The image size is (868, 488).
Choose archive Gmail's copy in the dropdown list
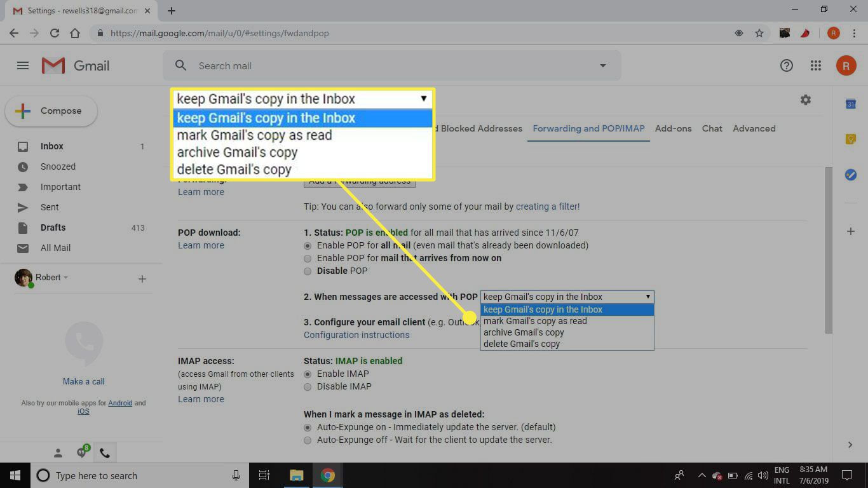coord(524,332)
